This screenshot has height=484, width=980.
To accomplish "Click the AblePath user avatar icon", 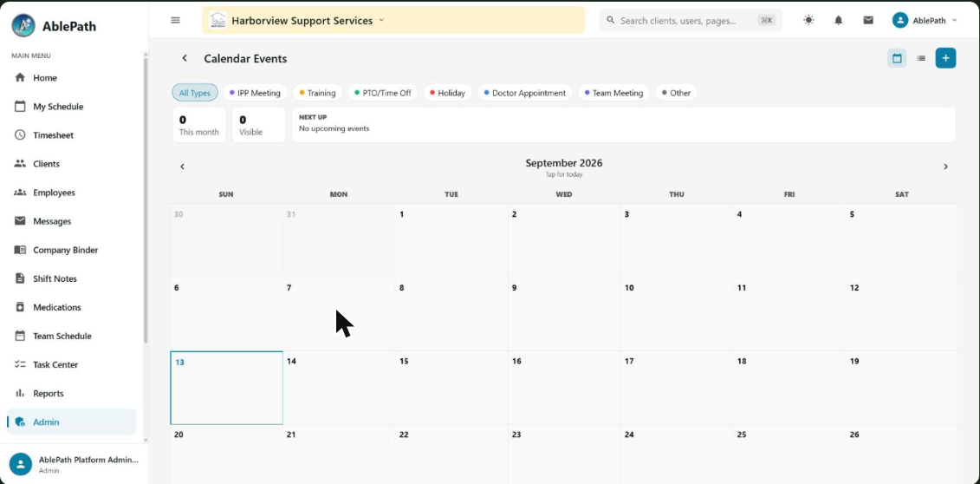I will 900,20.
